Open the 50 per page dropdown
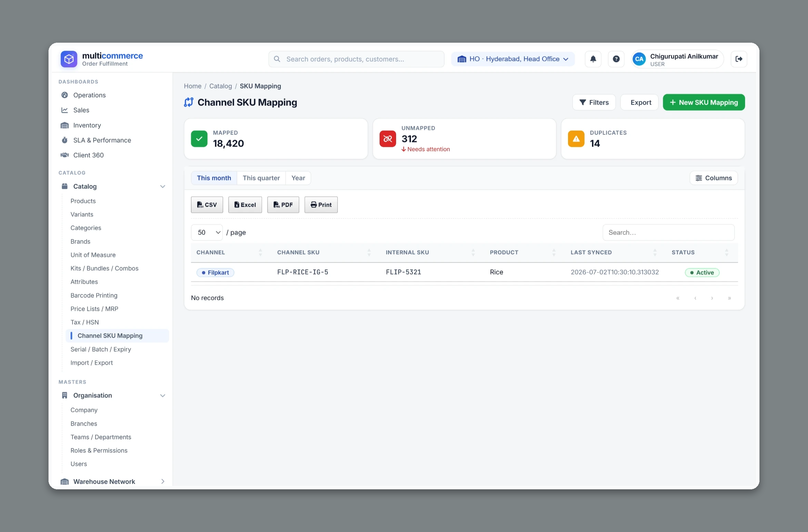This screenshot has width=808, height=532. (x=207, y=232)
